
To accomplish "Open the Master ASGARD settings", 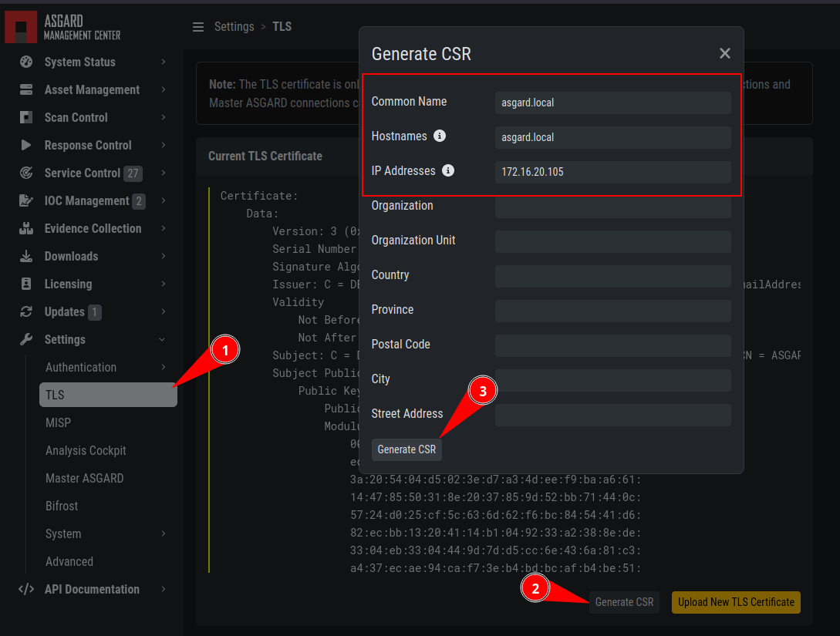I will (85, 478).
